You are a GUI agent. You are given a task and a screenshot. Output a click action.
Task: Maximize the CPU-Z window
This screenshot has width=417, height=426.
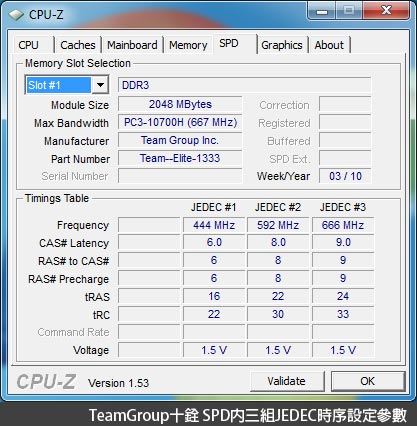tap(349, 11)
